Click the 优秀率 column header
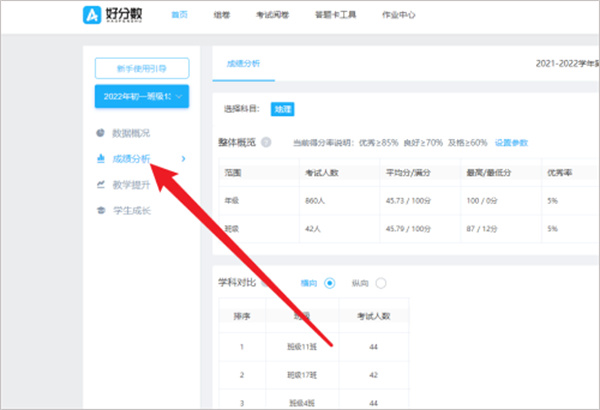The width and height of the screenshot is (600, 410). click(559, 173)
